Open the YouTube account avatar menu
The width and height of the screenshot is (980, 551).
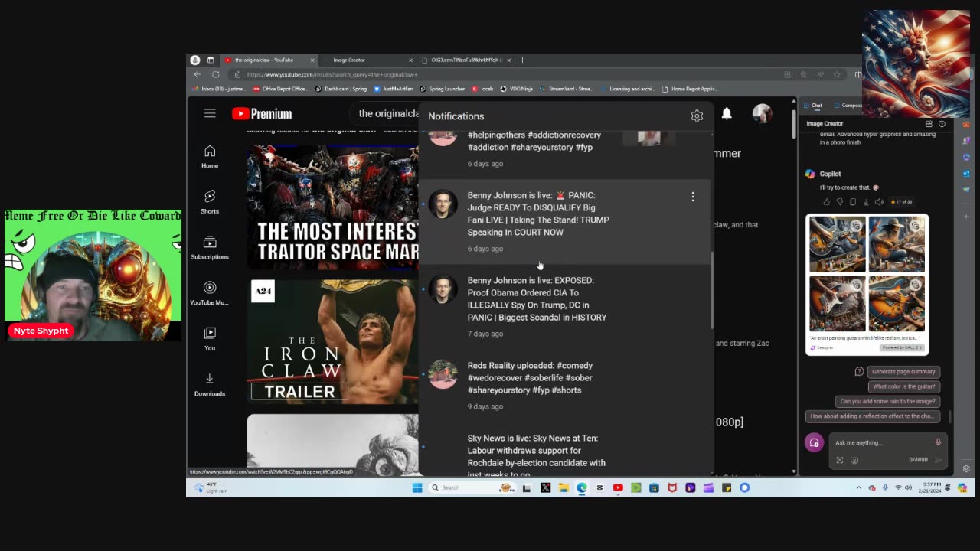(762, 113)
